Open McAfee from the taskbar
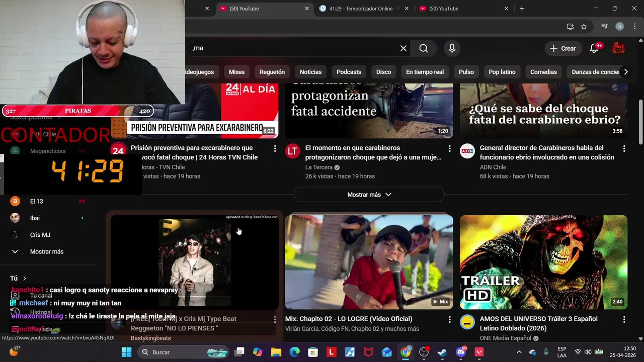Viewport: 644px width, 362px height. 368,352
